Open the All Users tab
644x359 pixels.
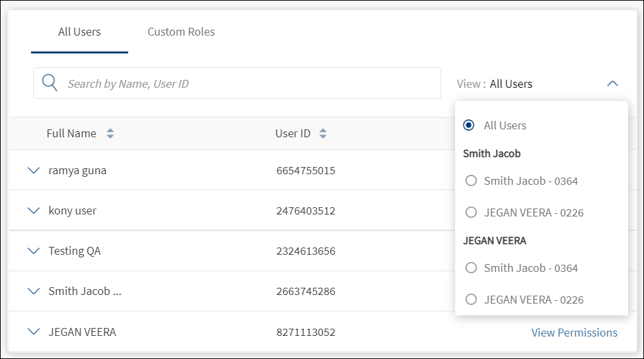coord(79,32)
